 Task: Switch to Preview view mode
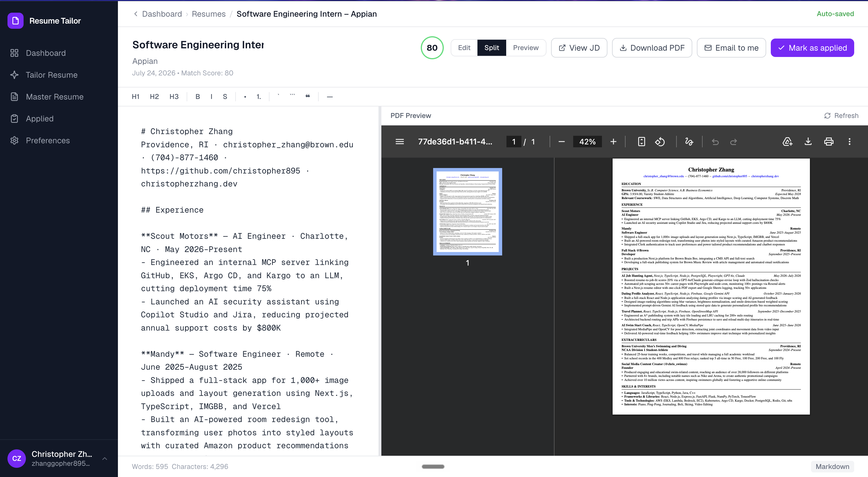[x=526, y=48]
